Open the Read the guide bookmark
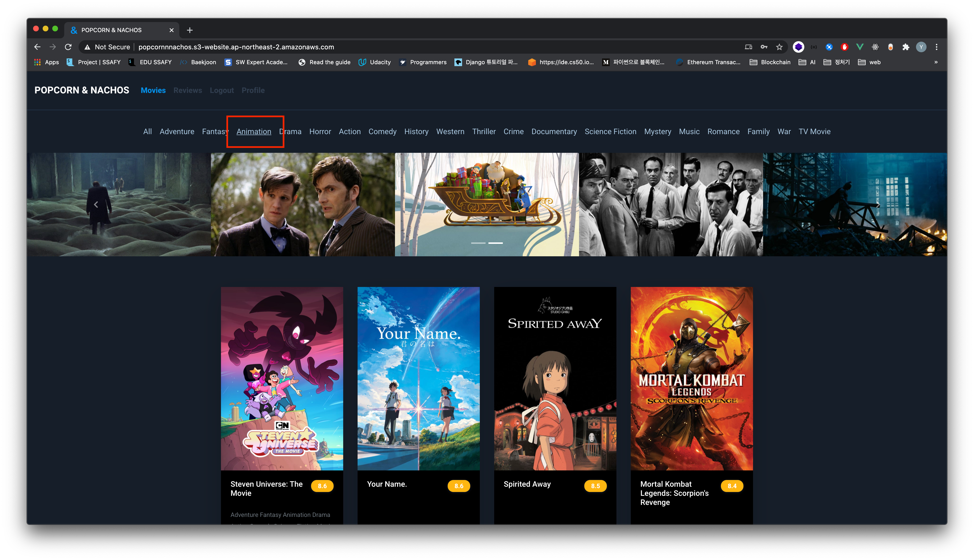This screenshot has height=560, width=974. point(325,62)
